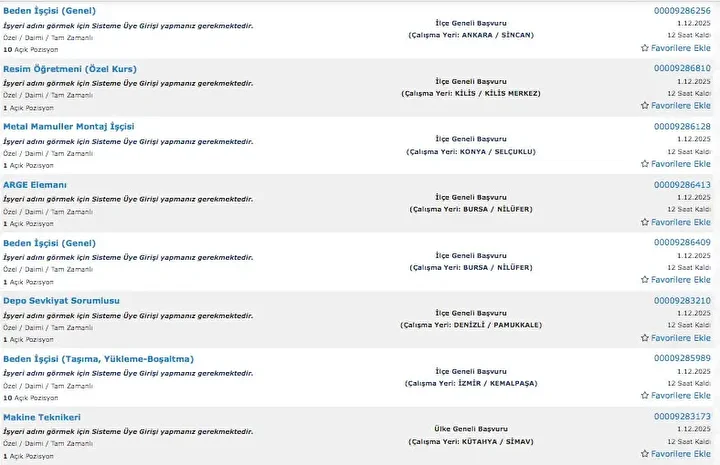Screen dimensions: 720x465
Task: Open listing number 00009286409
Action: click(x=682, y=242)
